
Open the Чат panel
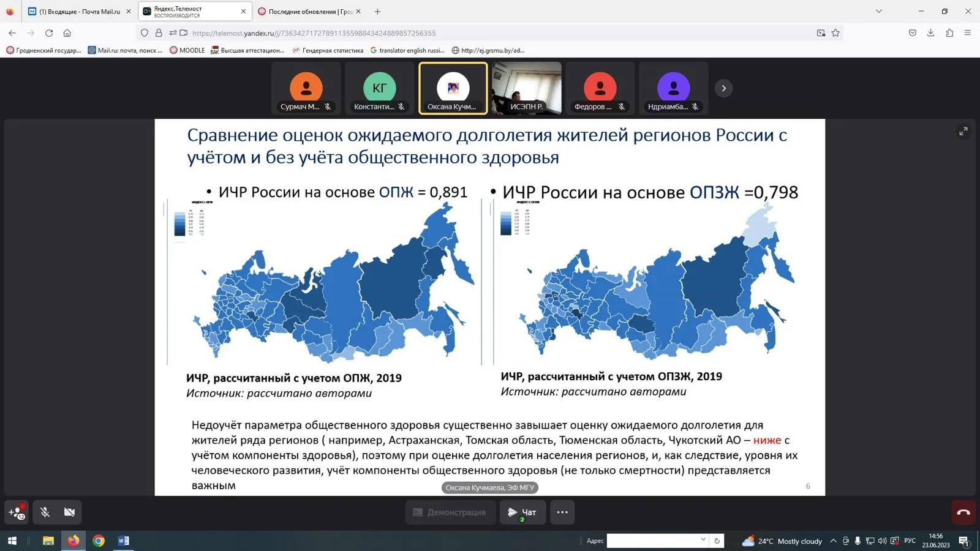pos(522,512)
